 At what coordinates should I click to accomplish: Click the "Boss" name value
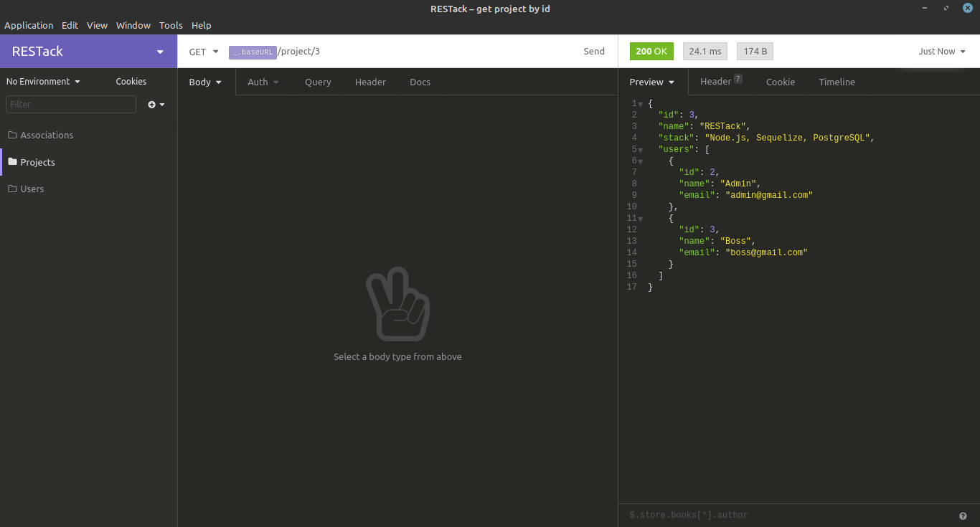(735, 242)
